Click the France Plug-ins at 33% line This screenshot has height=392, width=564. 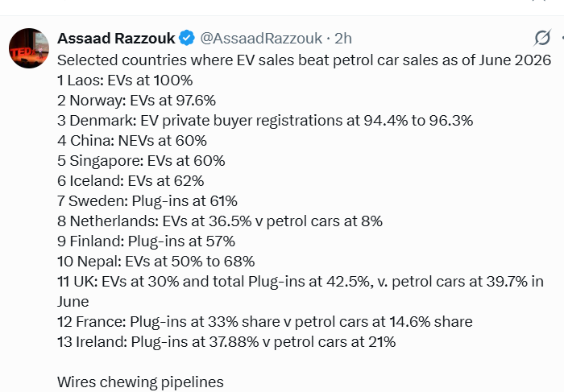[265, 322]
